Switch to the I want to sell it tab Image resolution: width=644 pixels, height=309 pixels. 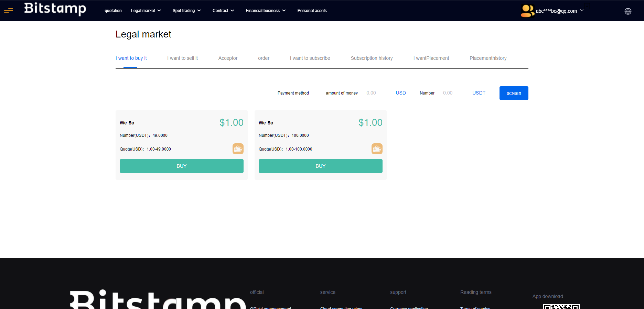click(x=182, y=58)
